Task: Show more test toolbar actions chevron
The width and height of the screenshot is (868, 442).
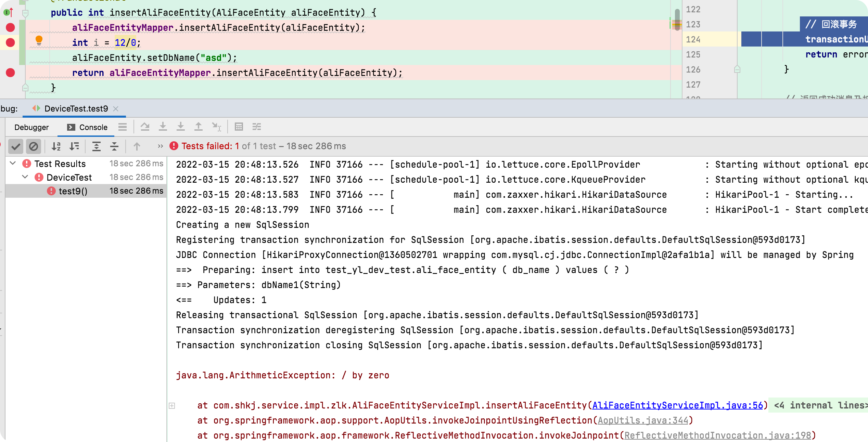Action: click(160, 146)
